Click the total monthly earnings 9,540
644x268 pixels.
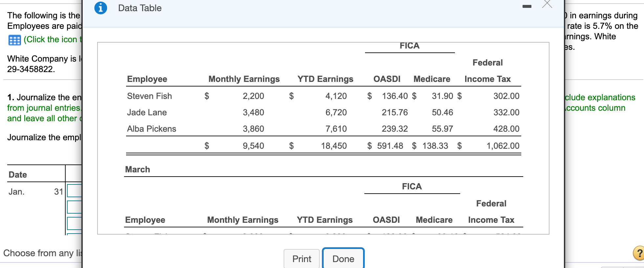pos(253,146)
